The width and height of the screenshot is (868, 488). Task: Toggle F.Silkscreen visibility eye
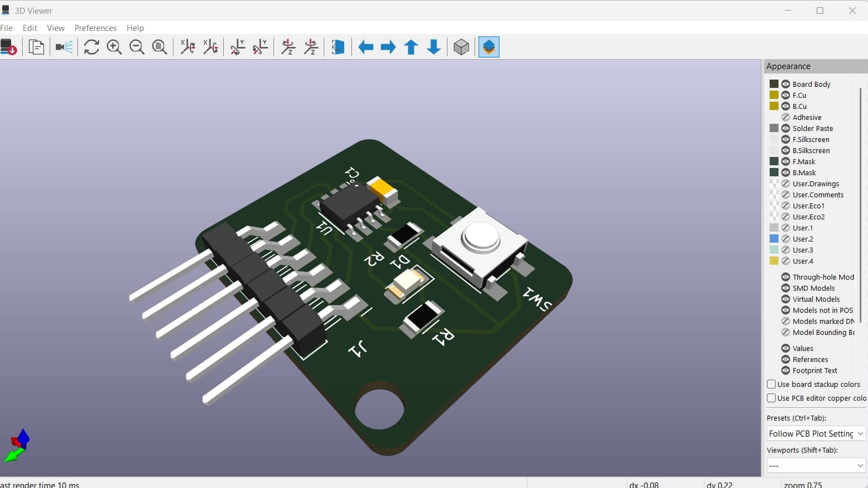click(x=786, y=139)
